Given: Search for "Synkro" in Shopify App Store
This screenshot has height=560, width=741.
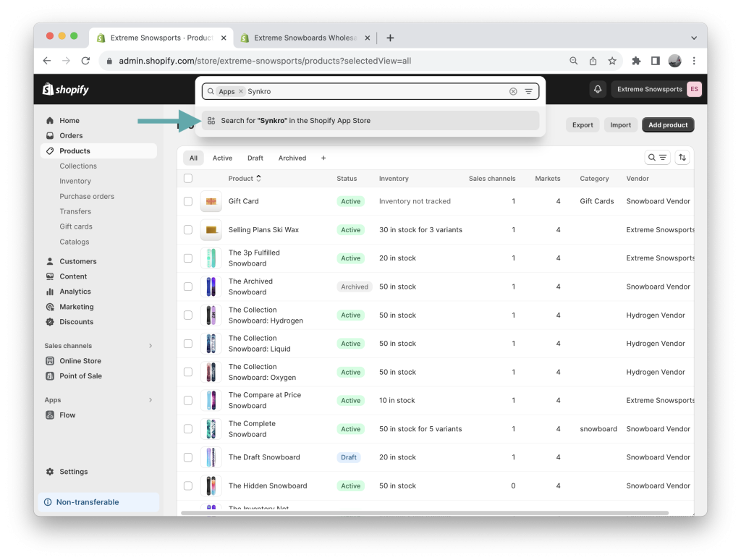Looking at the screenshot, I should click(x=370, y=121).
